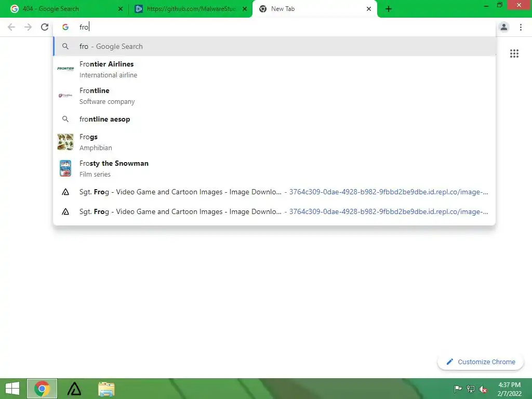Close the 404 - Google Search tab
Image resolution: width=532 pixels, height=399 pixels.
click(120, 9)
